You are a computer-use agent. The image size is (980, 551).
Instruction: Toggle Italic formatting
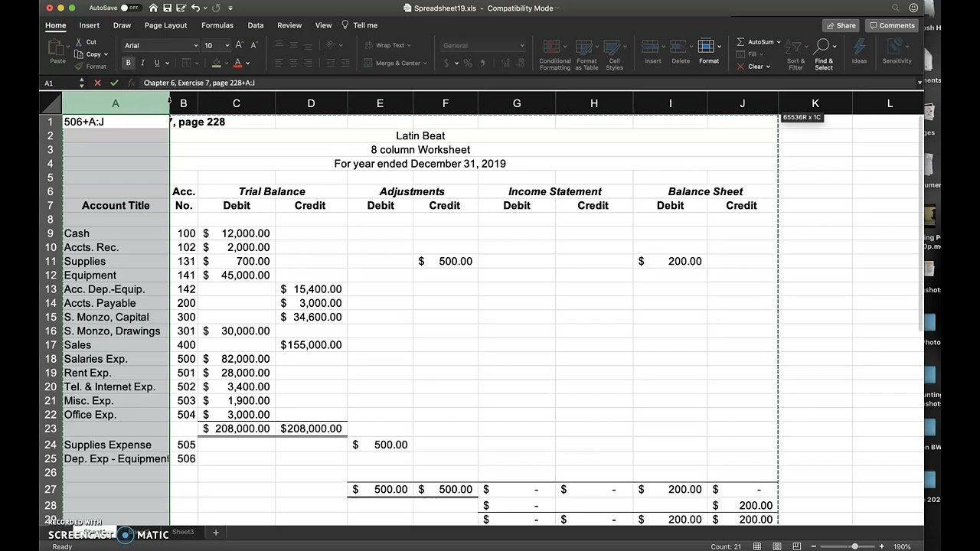pyautogui.click(x=142, y=63)
